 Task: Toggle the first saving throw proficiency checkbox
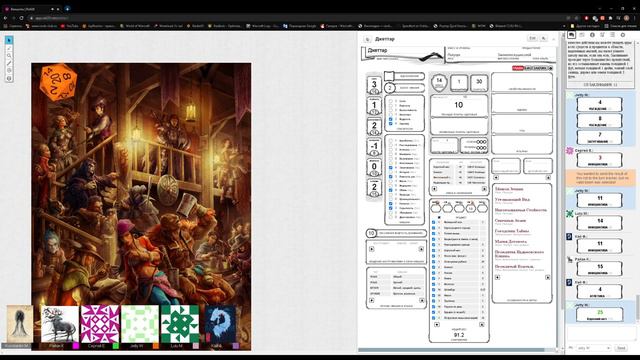[391, 101]
